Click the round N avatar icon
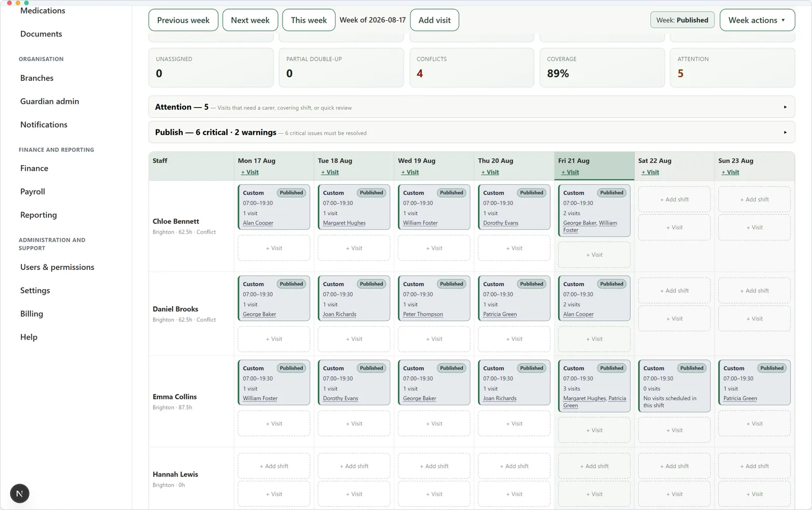Screen dimensions: 812x510 [19, 493]
